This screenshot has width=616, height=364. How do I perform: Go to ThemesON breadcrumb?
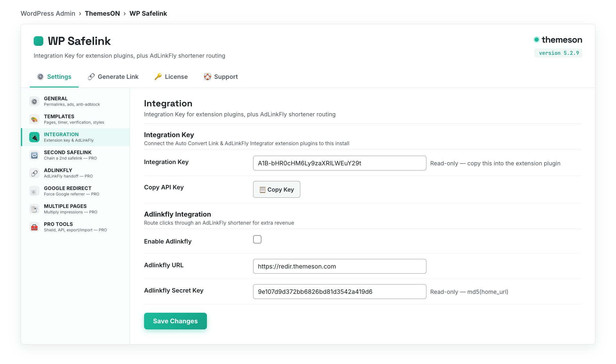pyautogui.click(x=102, y=13)
